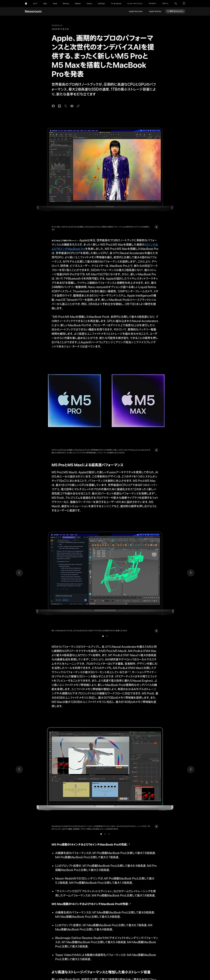Click the heading M5 ProとM5 Maxによる超高速パフォーマンス
This screenshot has width=210, height=980.
pyautogui.click(x=87, y=465)
